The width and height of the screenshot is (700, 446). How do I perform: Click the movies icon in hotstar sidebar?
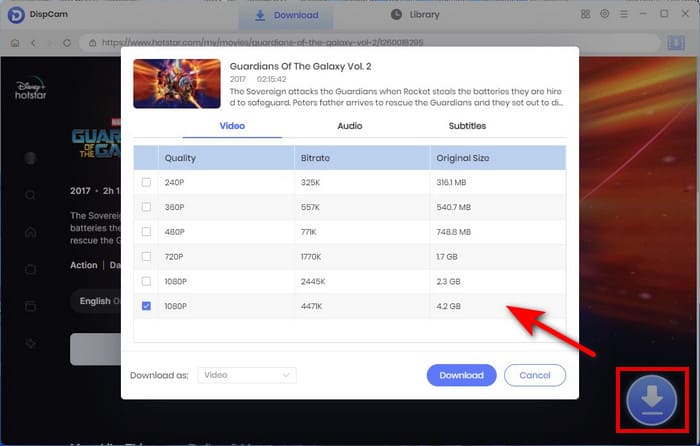click(30, 306)
